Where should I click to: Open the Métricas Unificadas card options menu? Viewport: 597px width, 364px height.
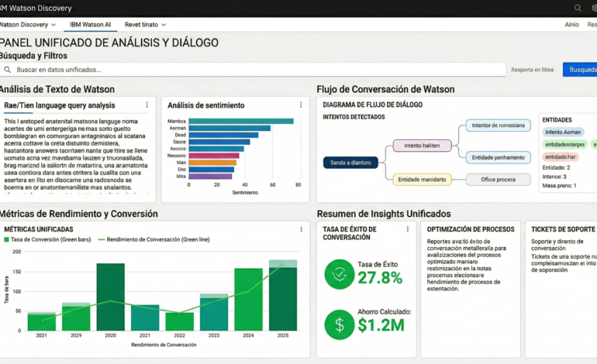pyautogui.click(x=301, y=229)
